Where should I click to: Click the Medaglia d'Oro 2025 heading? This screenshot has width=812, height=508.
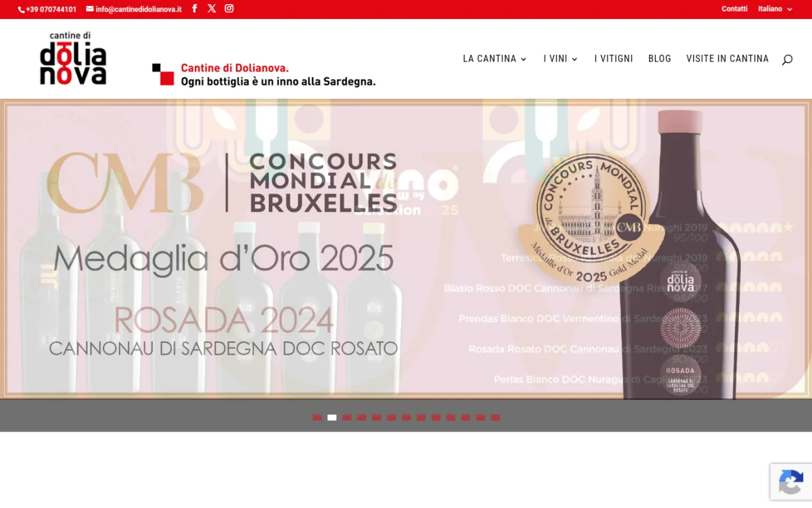tap(223, 258)
